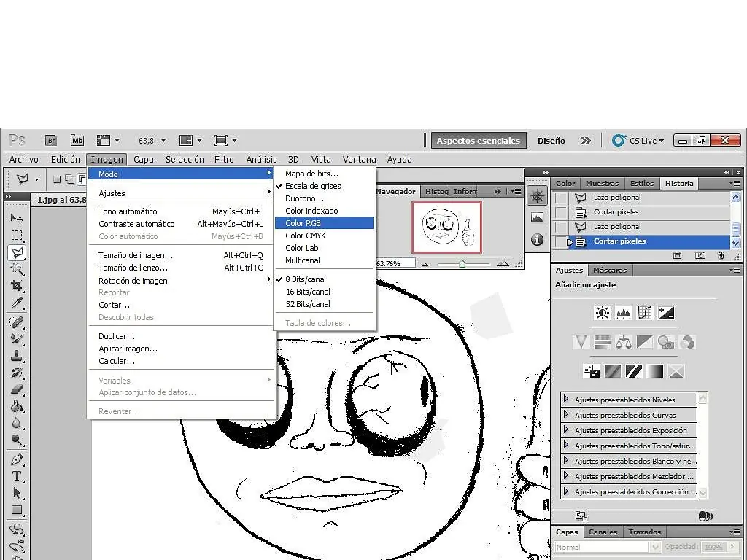The width and height of the screenshot is (747, 560).
Task: Switch to the Canales tab
Action: click(603, 532)
